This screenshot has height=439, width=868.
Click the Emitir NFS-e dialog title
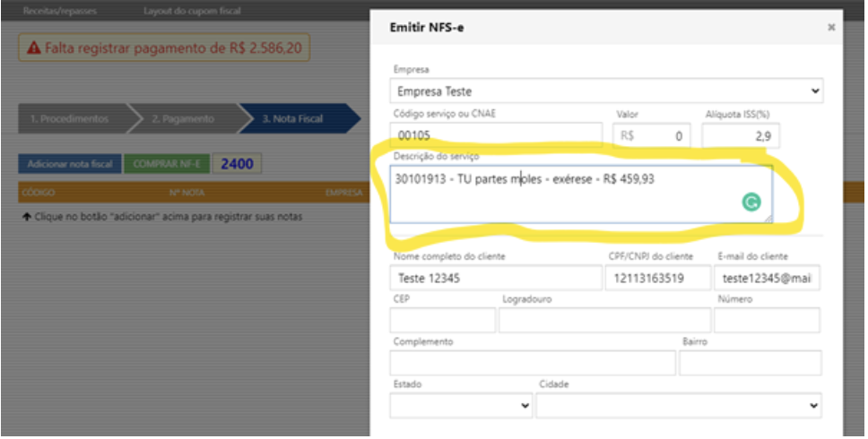click(x=427, y=27)
